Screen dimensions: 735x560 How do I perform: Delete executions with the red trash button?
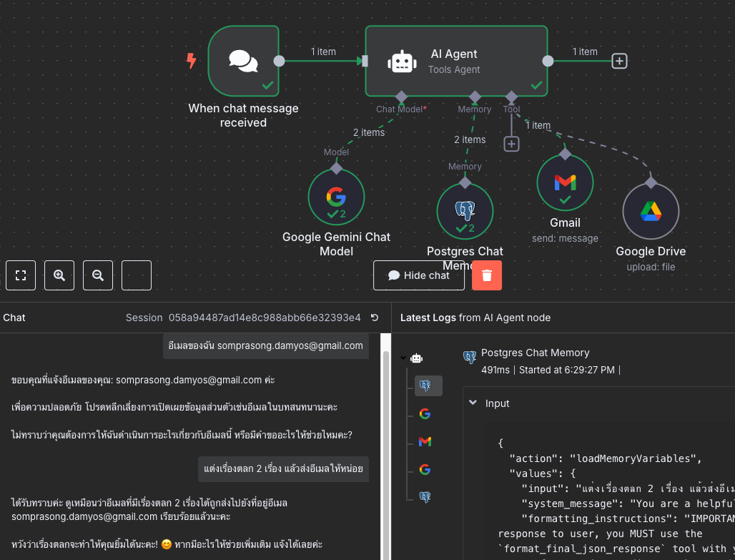pyautogui.click(x=487, y=275)
